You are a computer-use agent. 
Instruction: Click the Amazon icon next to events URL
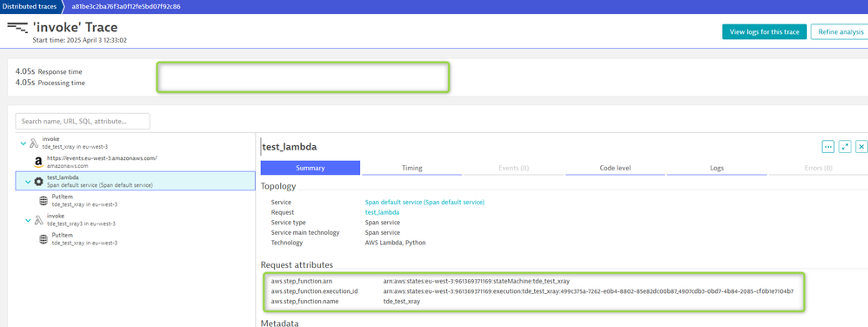[x=38, y=162]
